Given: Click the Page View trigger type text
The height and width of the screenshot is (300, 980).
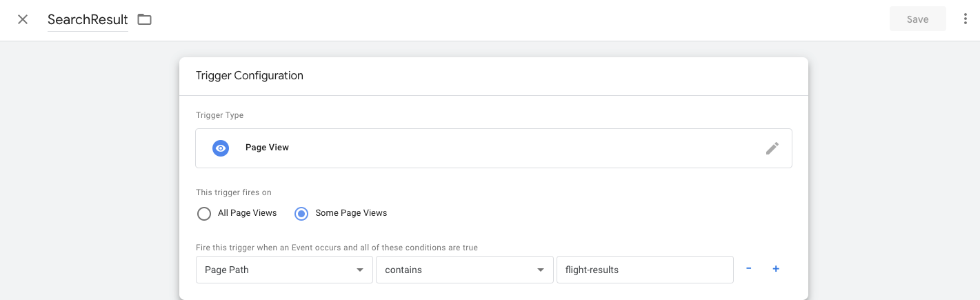Looking at the screenshot, I should coord(267,148).
